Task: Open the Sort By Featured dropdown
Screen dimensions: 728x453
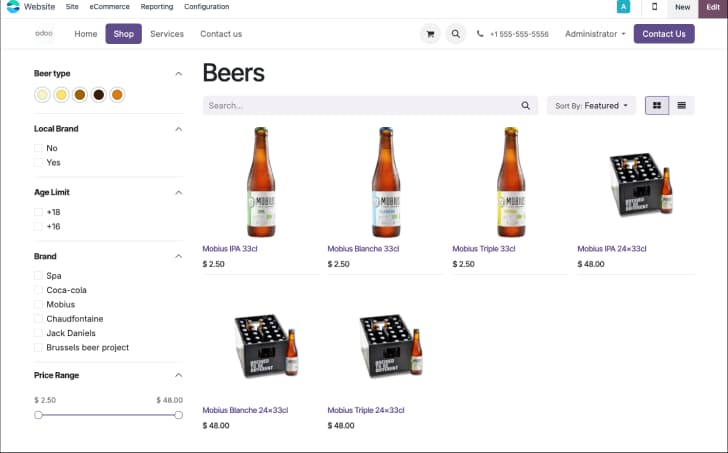Action: (591, 105)
